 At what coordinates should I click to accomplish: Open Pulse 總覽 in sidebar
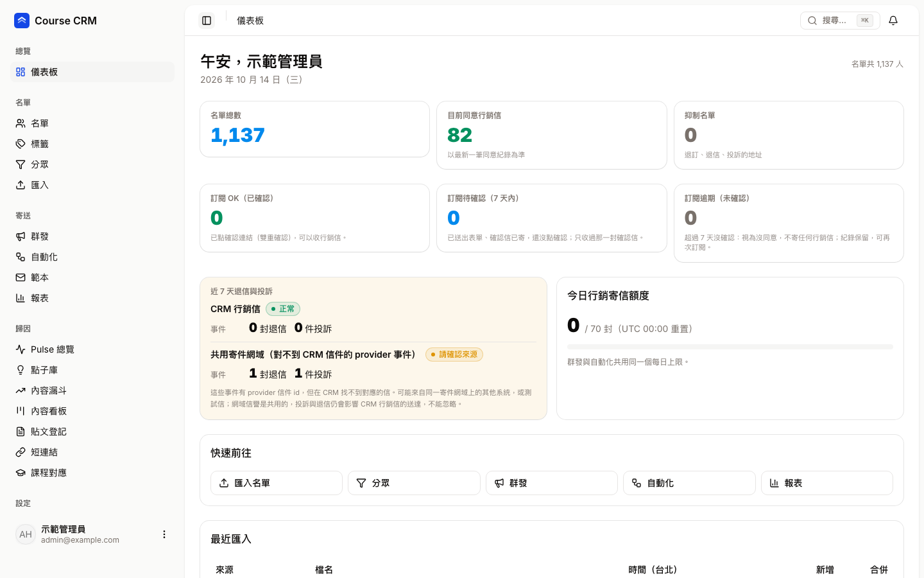(x=92, y=349)
